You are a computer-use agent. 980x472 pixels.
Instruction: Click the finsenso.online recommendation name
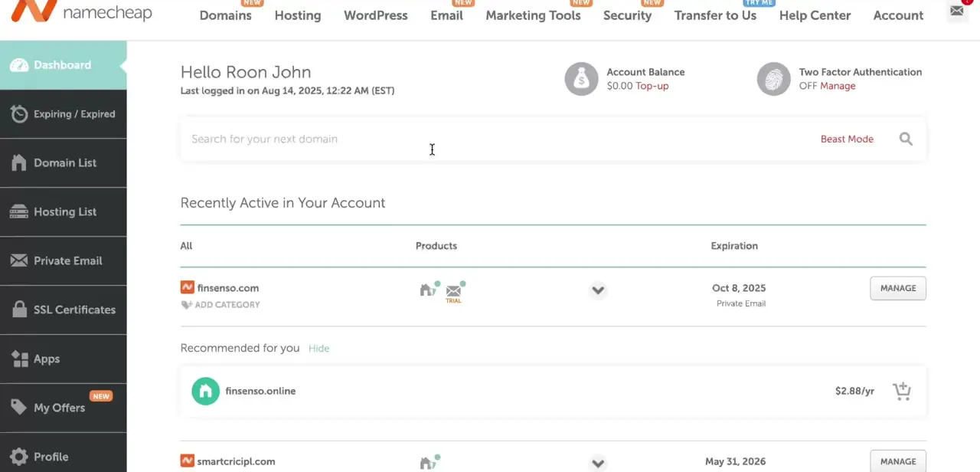[x=260, y=391]
